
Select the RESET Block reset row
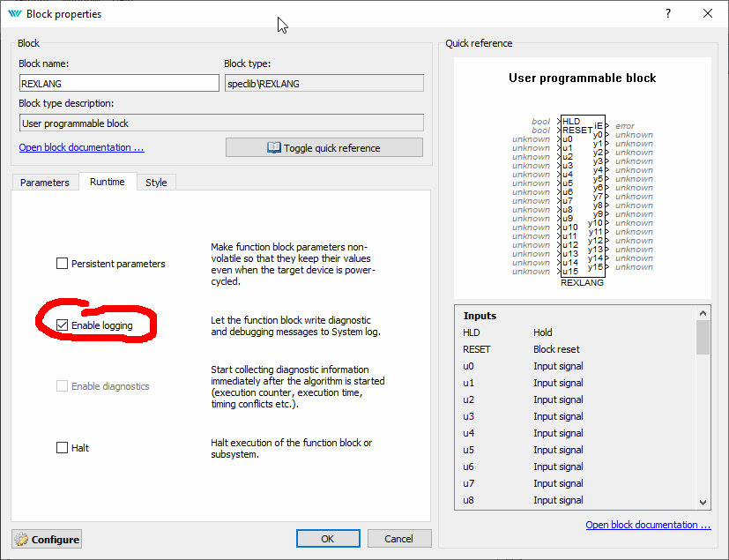pyautogui.click(x=575, y=349)
